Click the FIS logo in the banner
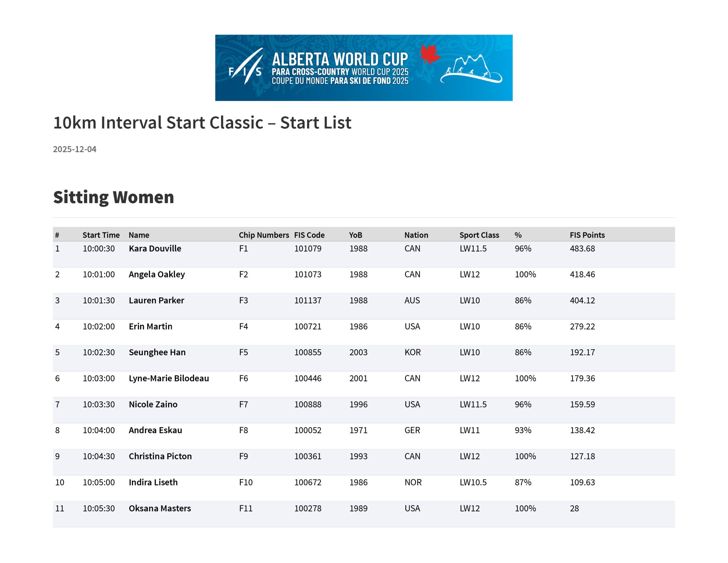The width and height of the screenshot is (728, 563). (246, 68)
